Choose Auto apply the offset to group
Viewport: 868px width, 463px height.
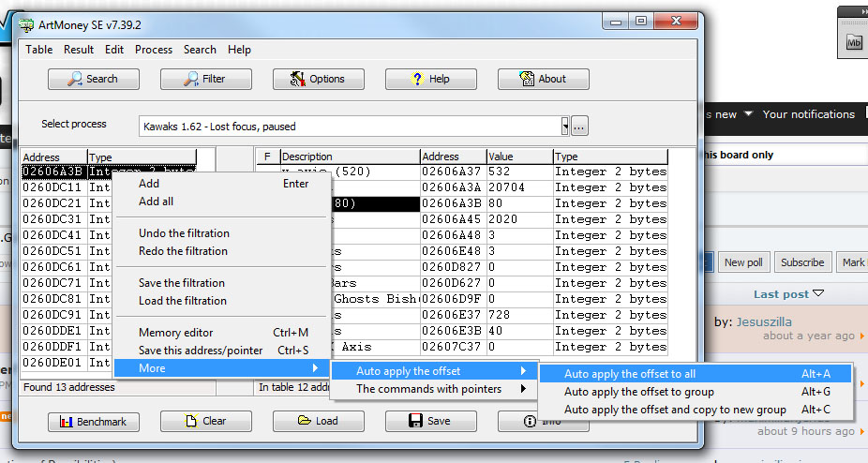(696, 392)
